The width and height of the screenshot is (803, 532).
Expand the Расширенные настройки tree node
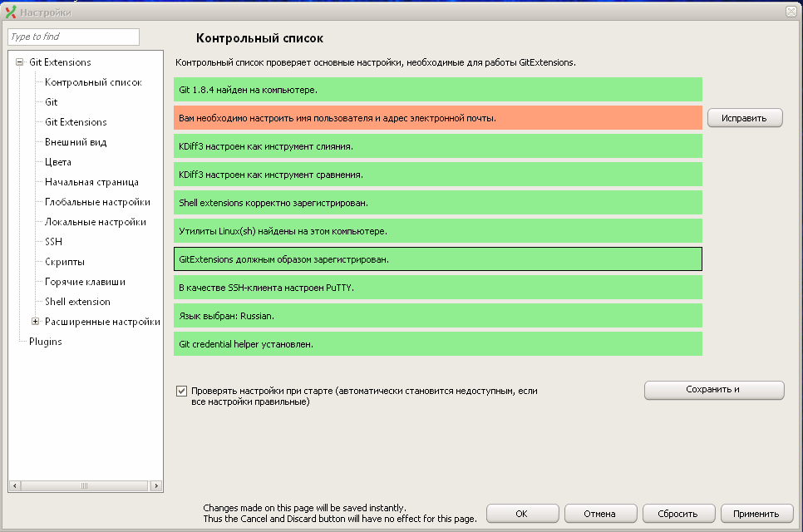click(36, 322)
